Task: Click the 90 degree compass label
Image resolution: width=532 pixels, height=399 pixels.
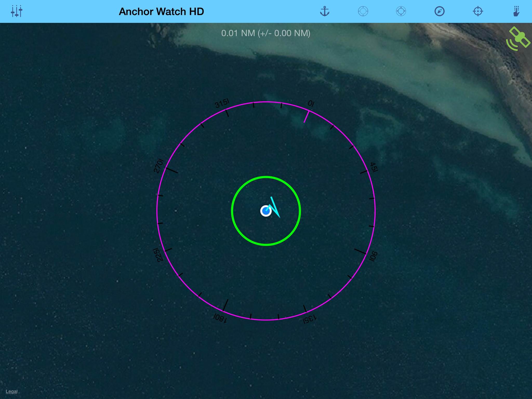Action: tap(373, 256)
